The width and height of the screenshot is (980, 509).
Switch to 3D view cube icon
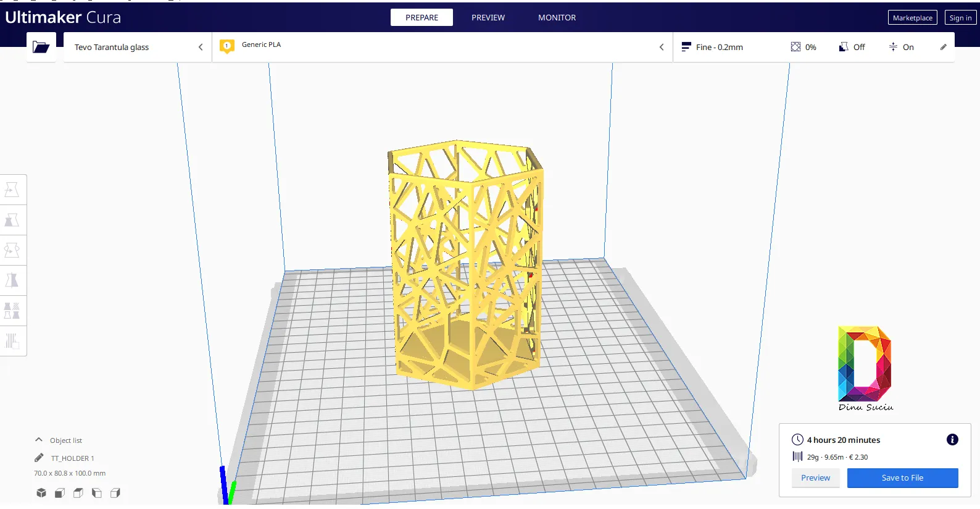click(x=41, y=493)
